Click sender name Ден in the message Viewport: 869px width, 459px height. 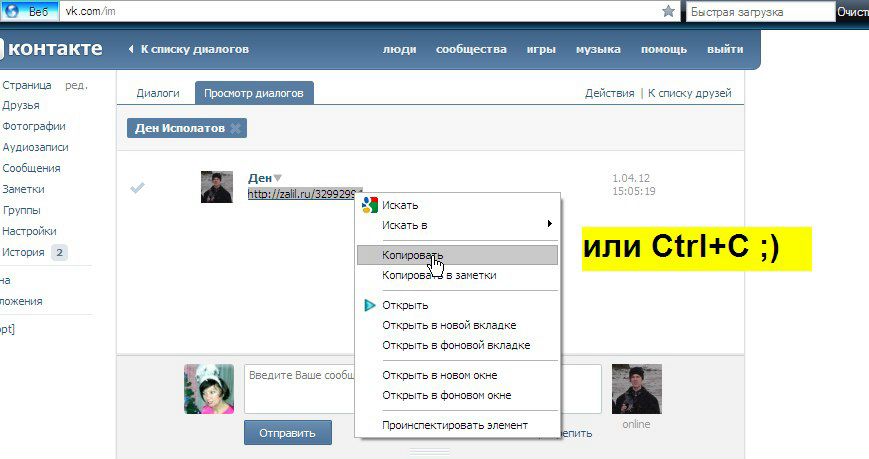260,178
